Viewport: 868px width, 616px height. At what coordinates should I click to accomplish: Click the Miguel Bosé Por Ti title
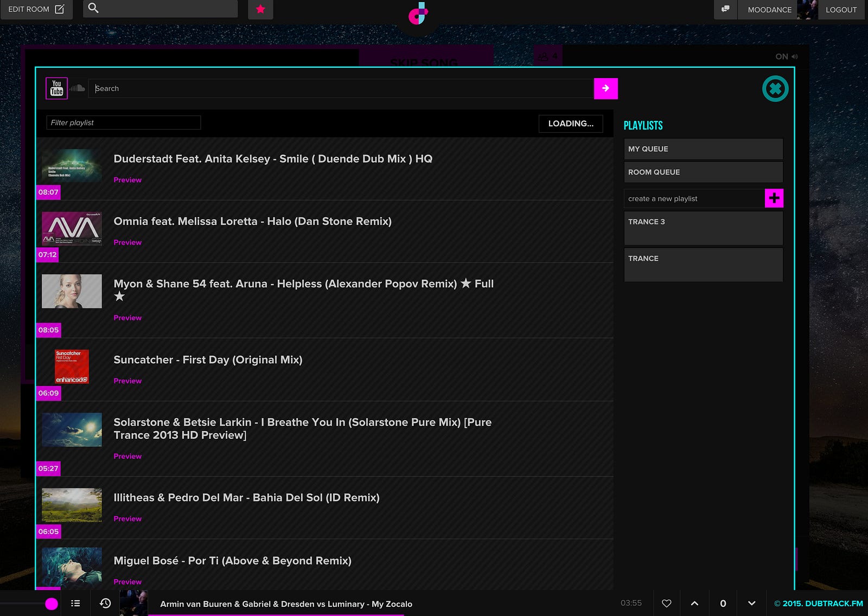232,561
